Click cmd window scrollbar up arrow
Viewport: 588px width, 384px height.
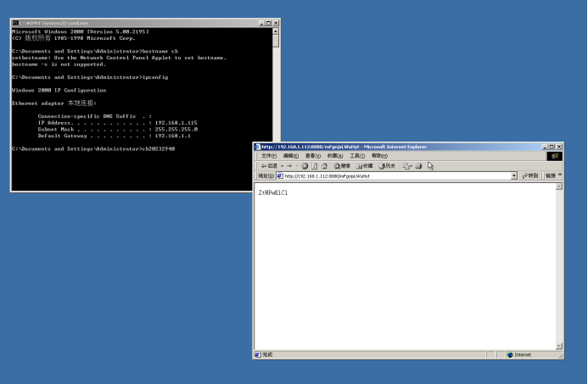coord(276,31)
